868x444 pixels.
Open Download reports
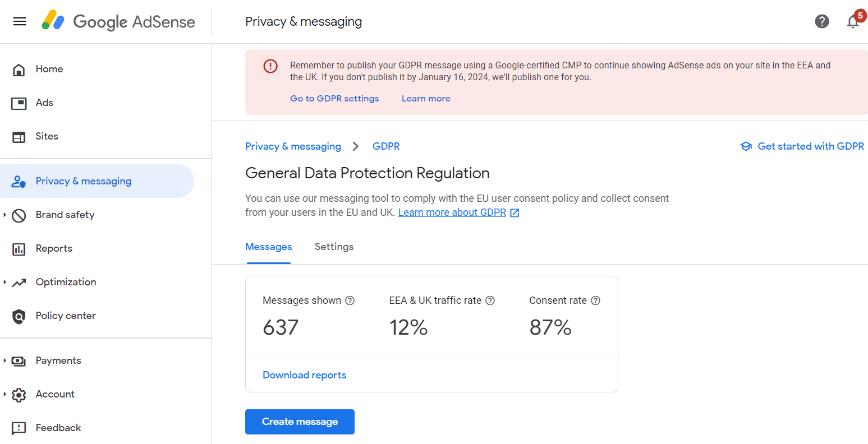(304, 374)
